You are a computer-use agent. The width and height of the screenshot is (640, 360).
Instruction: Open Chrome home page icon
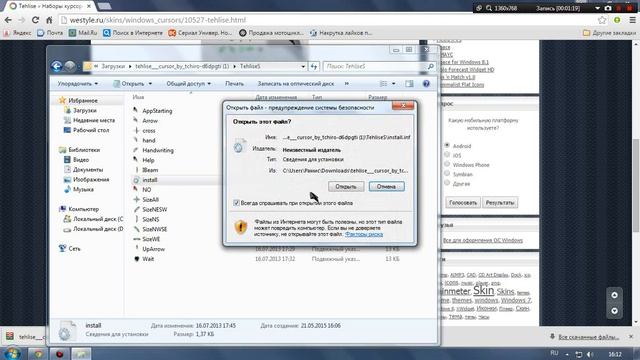[49, 20]
